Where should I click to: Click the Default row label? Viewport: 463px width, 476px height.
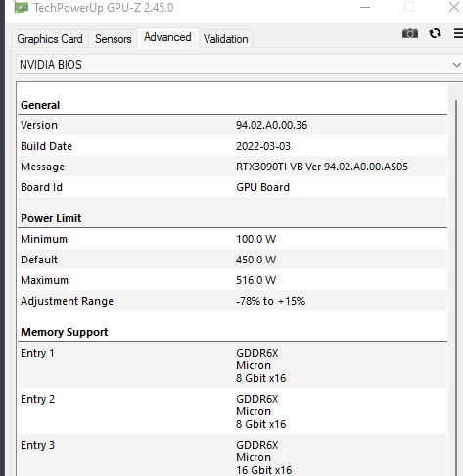coord(39,260)
